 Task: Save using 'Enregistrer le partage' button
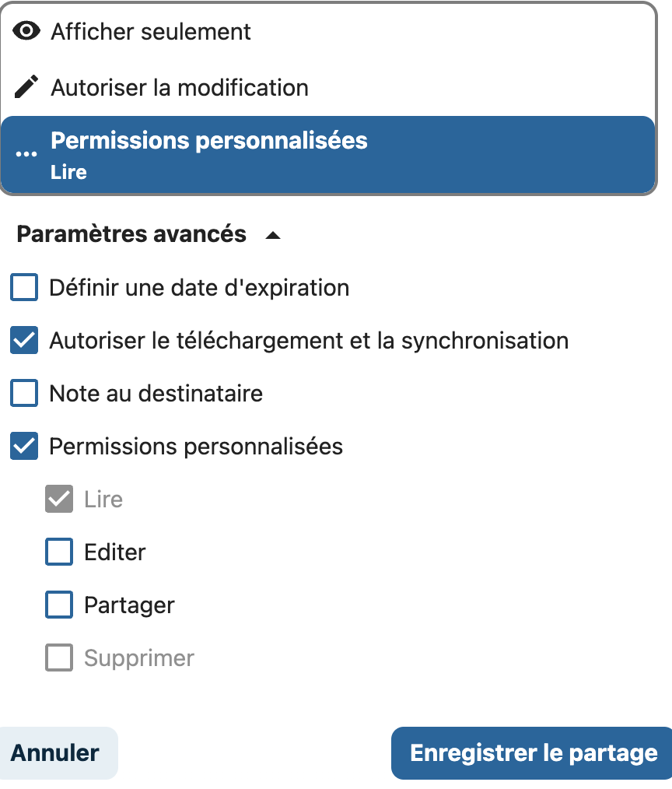(532, 752)
